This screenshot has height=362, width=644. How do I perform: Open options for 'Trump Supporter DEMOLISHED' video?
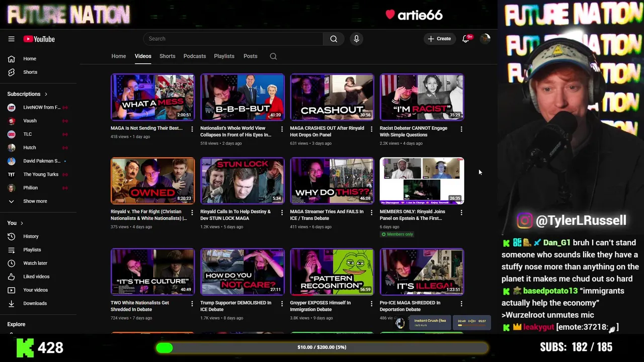click(x=282, y=304)
